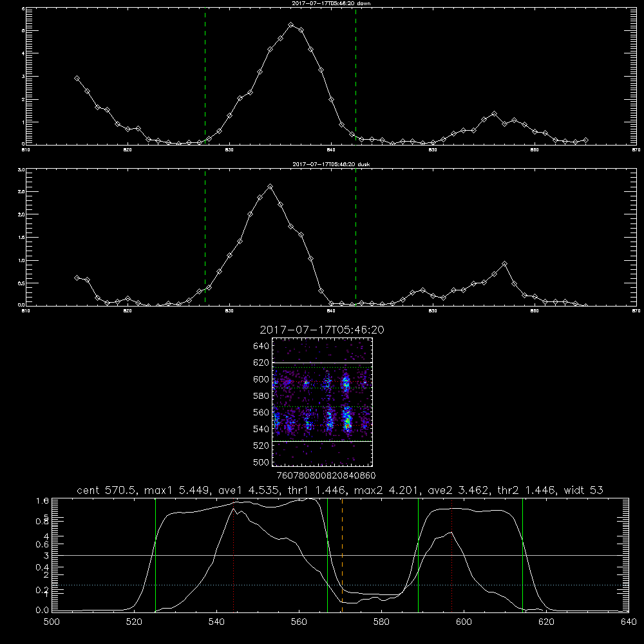Click the y-axis label 0.0 of the bottom plot
Viewport: 644px width, 644px height.
pyautogui.click(x=43, y=610)
